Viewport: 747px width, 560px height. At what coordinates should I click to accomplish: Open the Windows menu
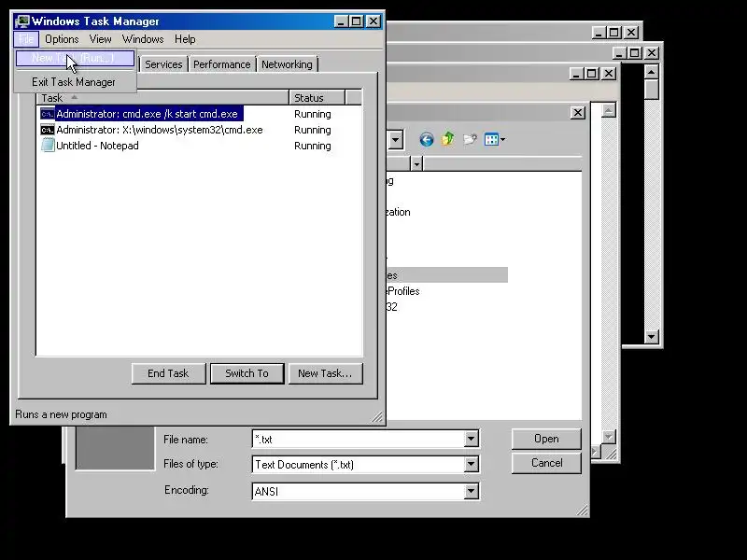pos(143,39)
